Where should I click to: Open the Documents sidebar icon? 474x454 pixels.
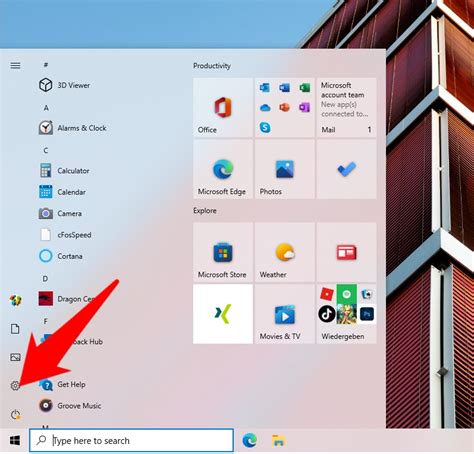(15, 329)
